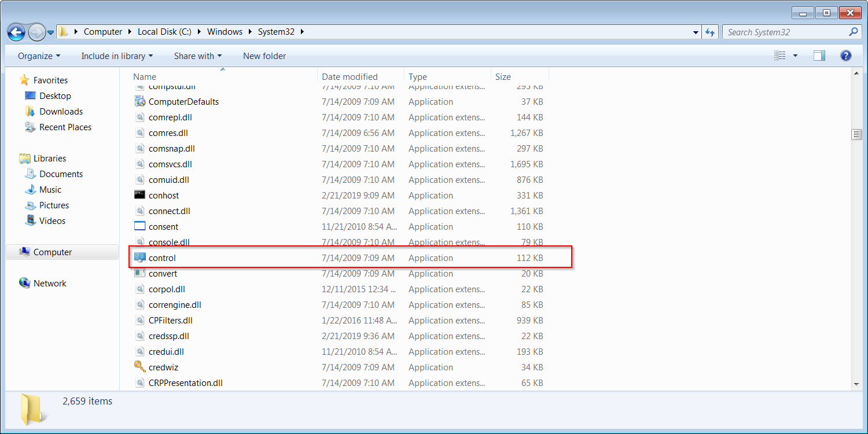Click the Forward navigation arrow button

(x=36, y=32)
